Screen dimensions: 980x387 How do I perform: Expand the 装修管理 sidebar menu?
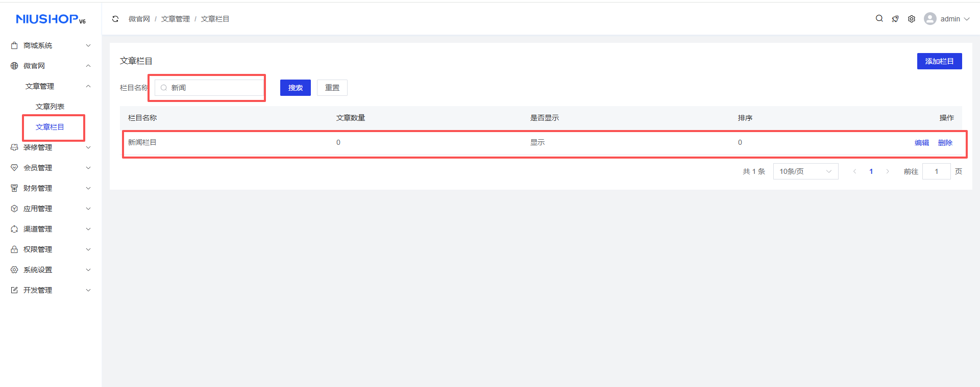51,147
